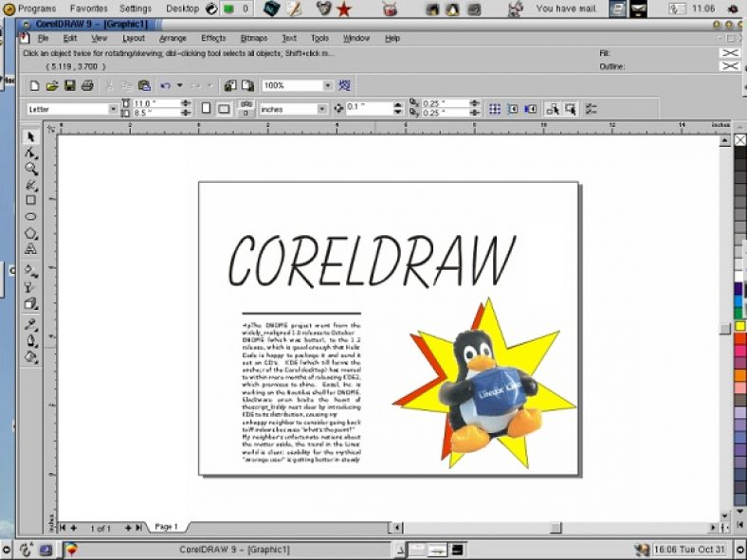Image resolution: width=747 pixels, height=560 pixels.
Task: Expand the zoom level 100% dropdown
Action: (x=328, y=85)
